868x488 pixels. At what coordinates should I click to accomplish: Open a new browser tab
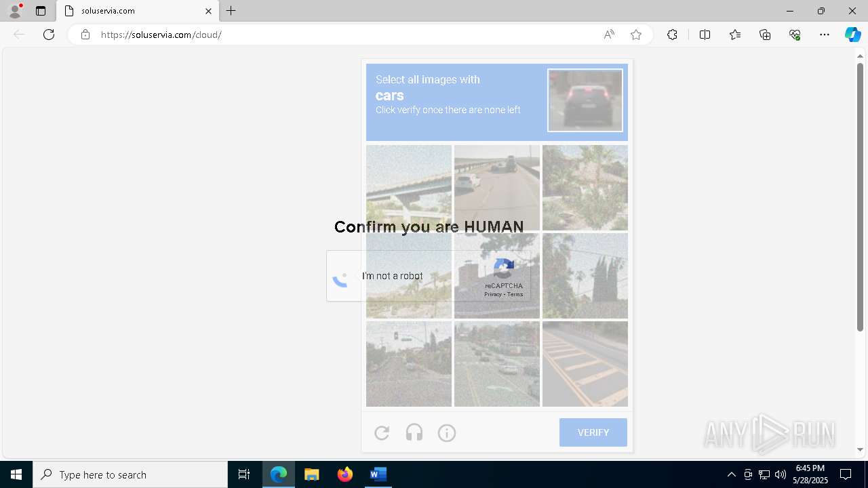(x=231, y=11)
